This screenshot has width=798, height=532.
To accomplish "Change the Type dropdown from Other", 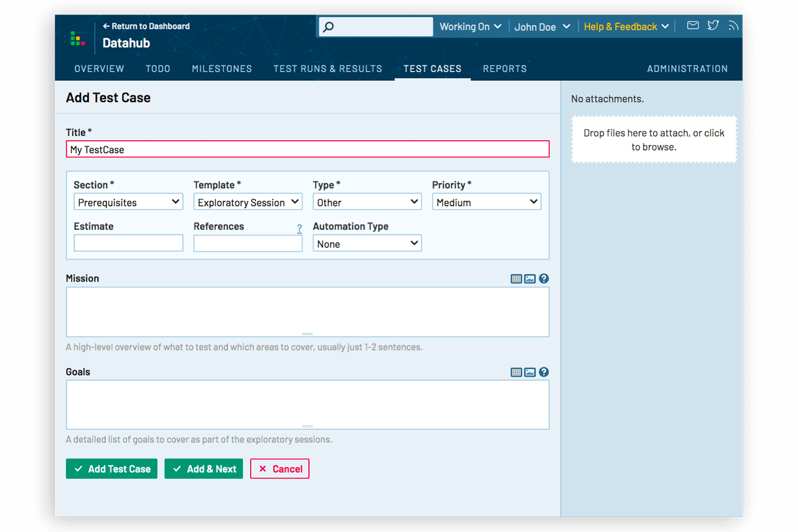I will [x=367, y=202].
